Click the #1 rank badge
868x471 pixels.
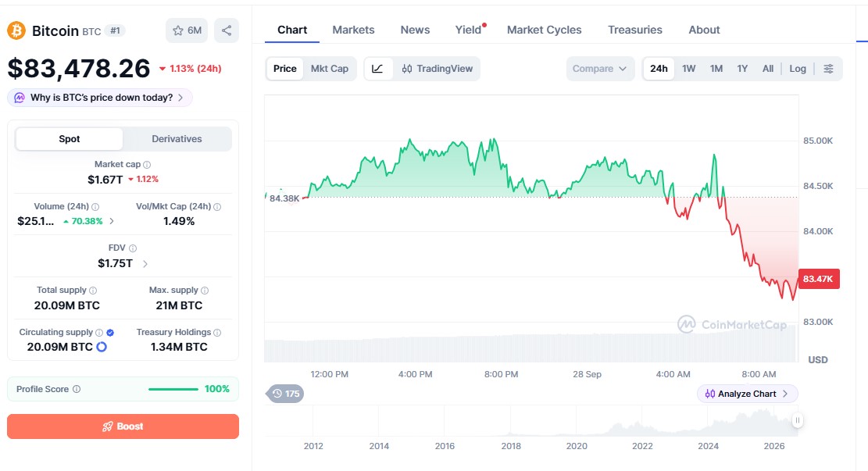pos(115,31)
